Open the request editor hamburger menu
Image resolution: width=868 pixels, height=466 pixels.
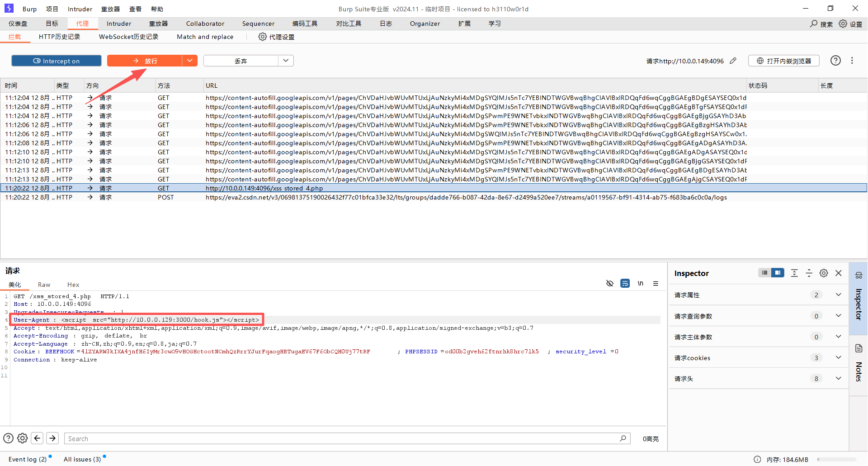656,284
